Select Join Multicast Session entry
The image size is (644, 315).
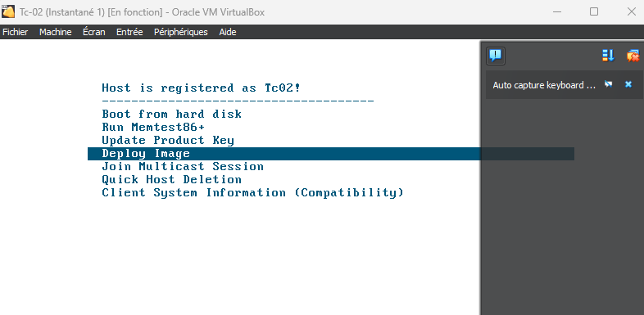click(x=183, y=167)
